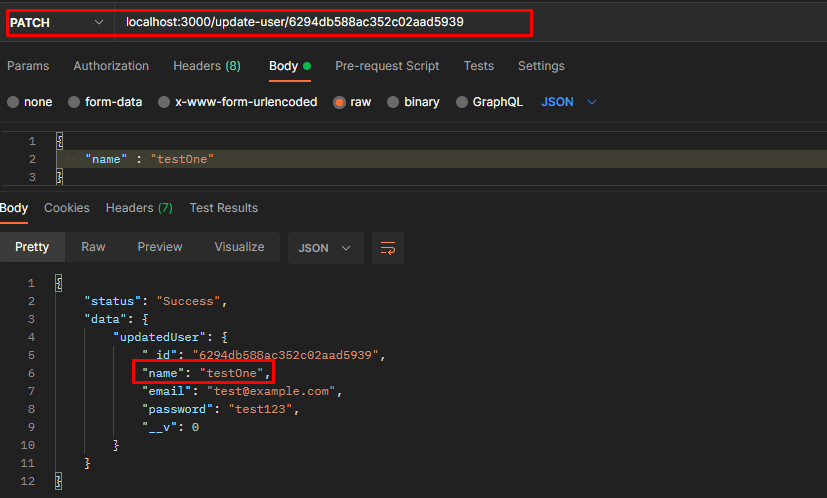Click the wrap lines icon in response toolbar
This screenshot has width=827, height=498.
point(388,247)
